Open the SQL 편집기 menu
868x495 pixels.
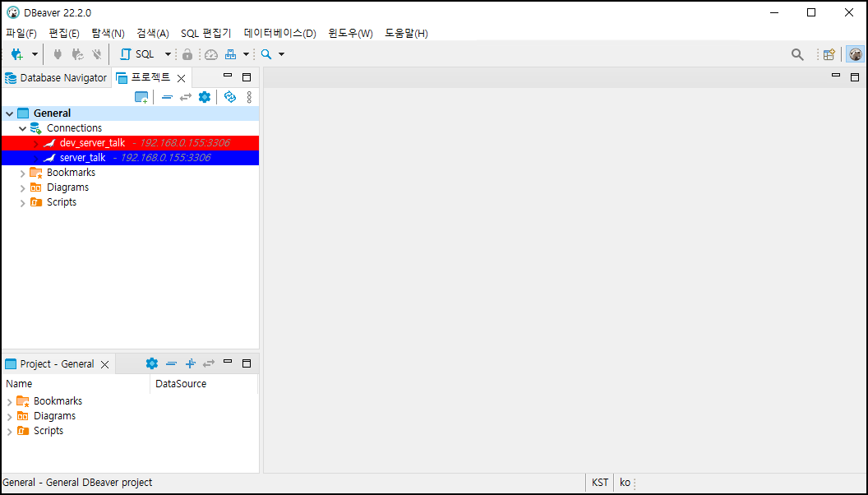[x=206, y=33]
